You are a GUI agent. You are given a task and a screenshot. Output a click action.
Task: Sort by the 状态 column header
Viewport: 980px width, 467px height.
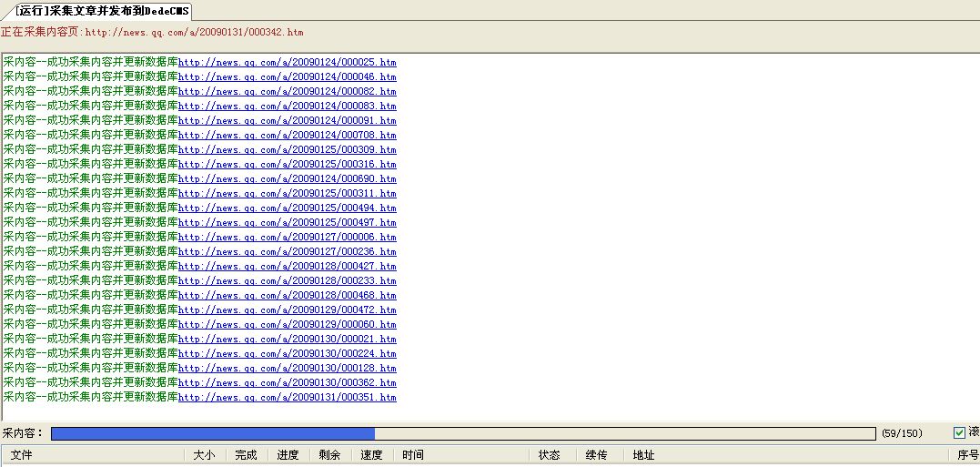tap(549, 455)
